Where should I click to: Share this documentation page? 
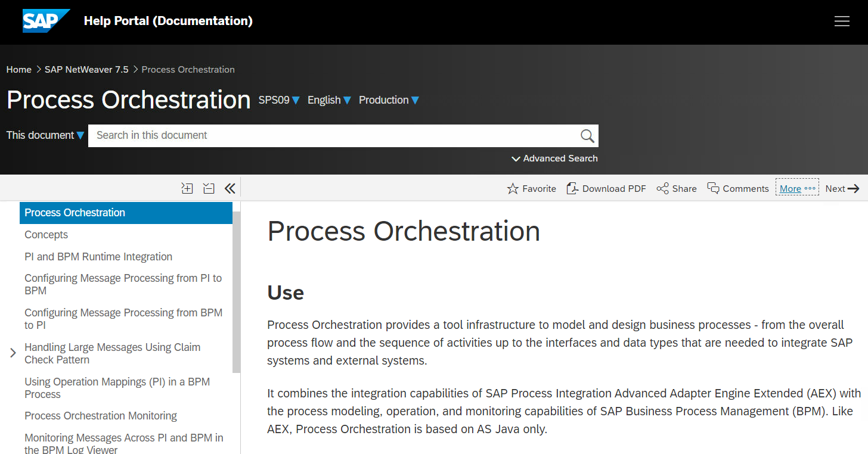tap(677, 189)
